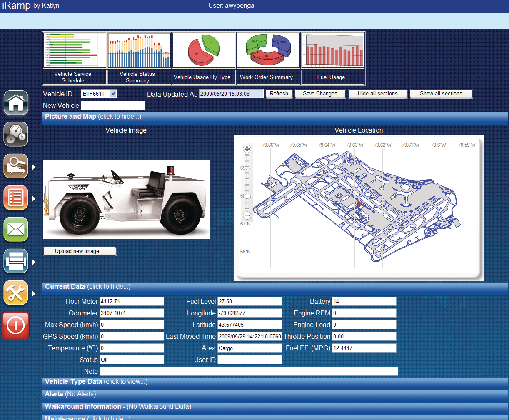This screenshot has height=420, width=509.
Task: Zoom out on the vehicle location map
Action: click(x=247, y=215)
